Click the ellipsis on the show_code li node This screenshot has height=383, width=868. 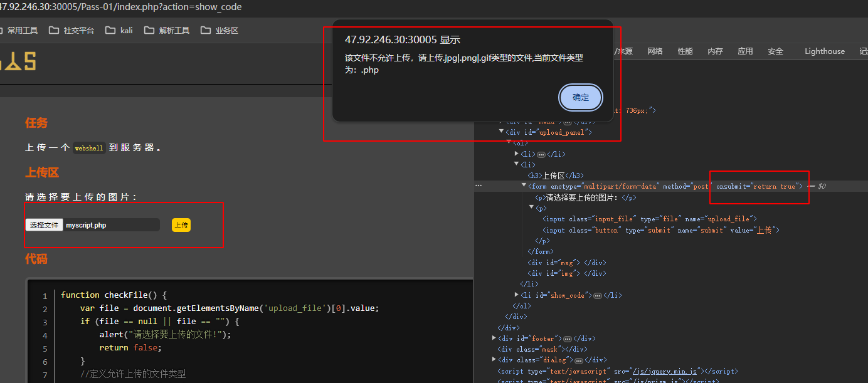click(x=598, y=295)
